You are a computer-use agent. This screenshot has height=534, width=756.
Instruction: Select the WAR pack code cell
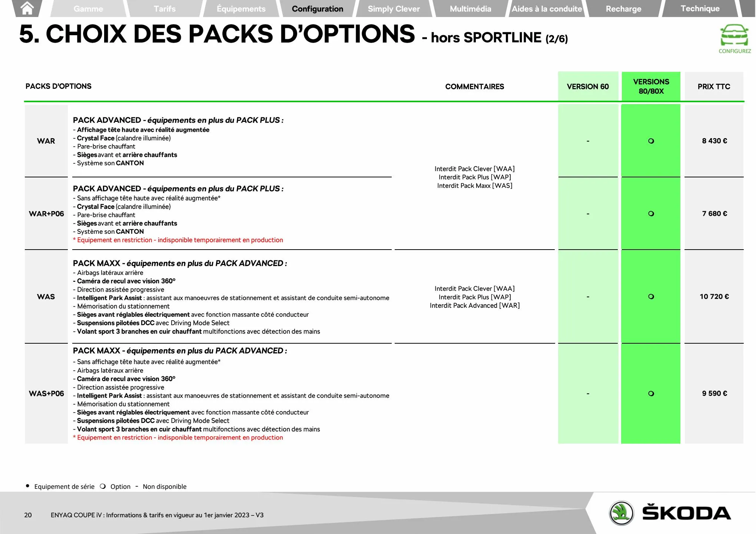(x=46, y=141)
